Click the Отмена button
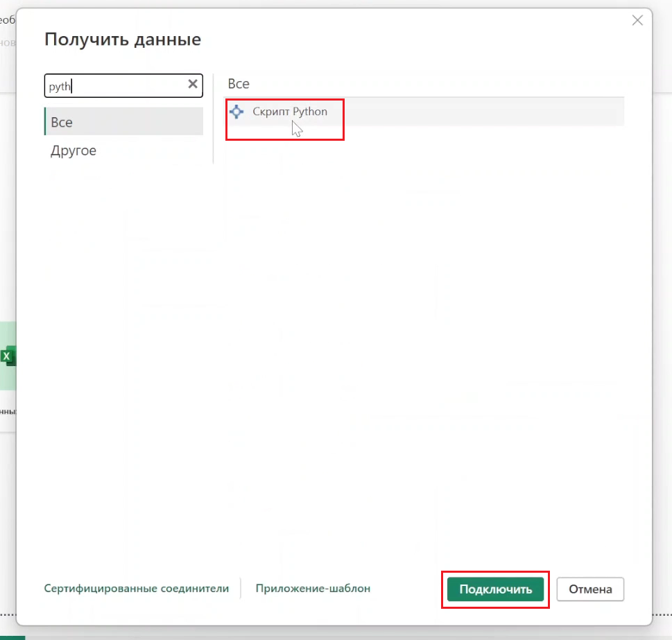This screenshot has width=672, height=640. (590, 589)
